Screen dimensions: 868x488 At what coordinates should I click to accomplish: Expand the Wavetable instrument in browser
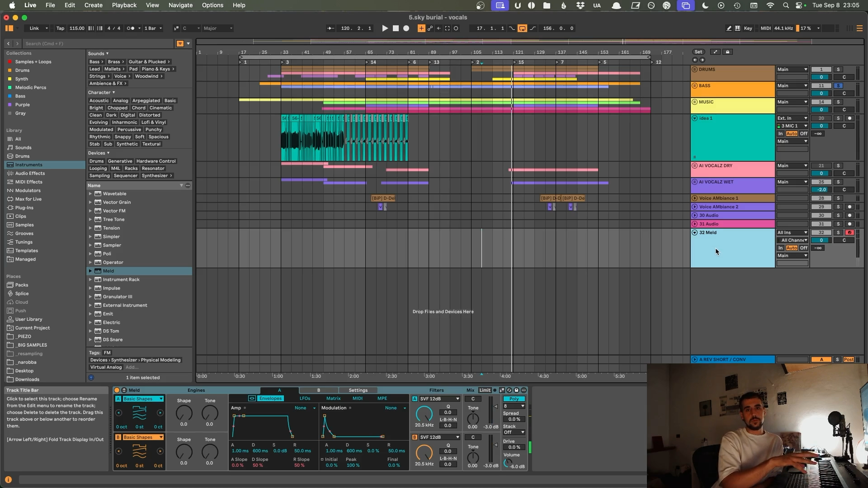(90, 194)
